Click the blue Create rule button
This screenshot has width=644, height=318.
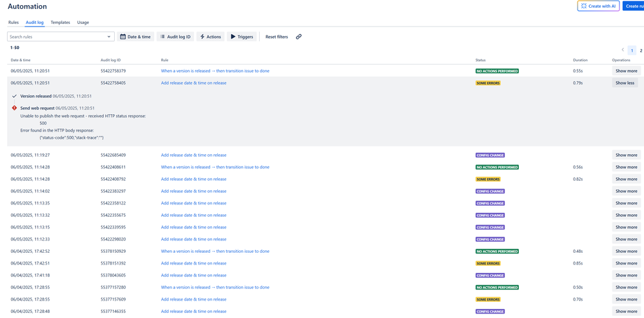click(634, 6)
